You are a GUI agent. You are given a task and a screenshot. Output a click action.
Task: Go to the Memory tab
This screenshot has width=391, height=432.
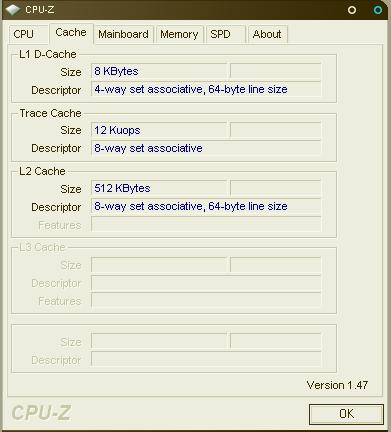pos(179,34)
